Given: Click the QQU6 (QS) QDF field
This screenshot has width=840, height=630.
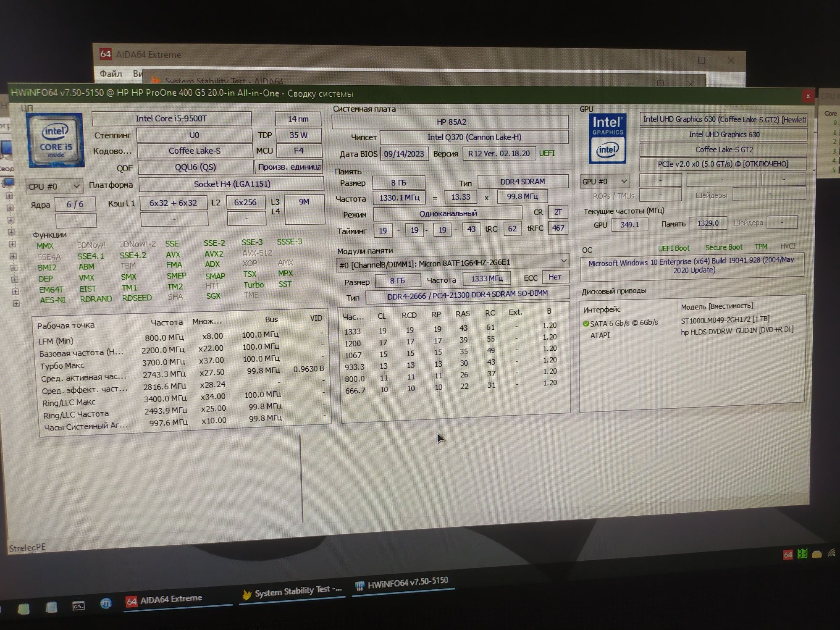Looking at the screenshot, I should tap(195, 167).
